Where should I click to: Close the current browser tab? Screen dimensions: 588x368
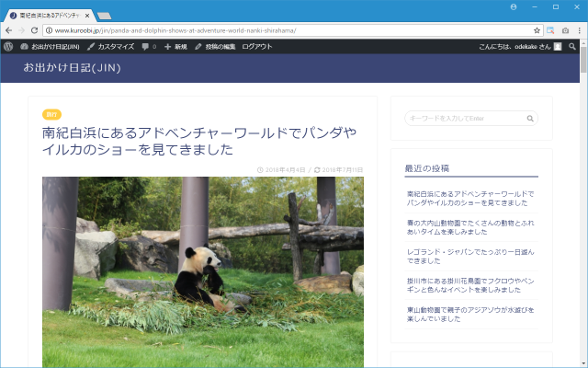87,16
